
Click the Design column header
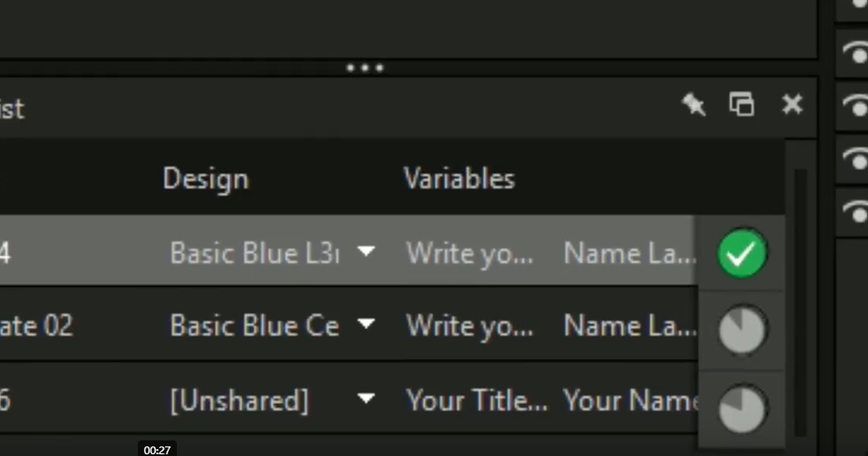206,179
